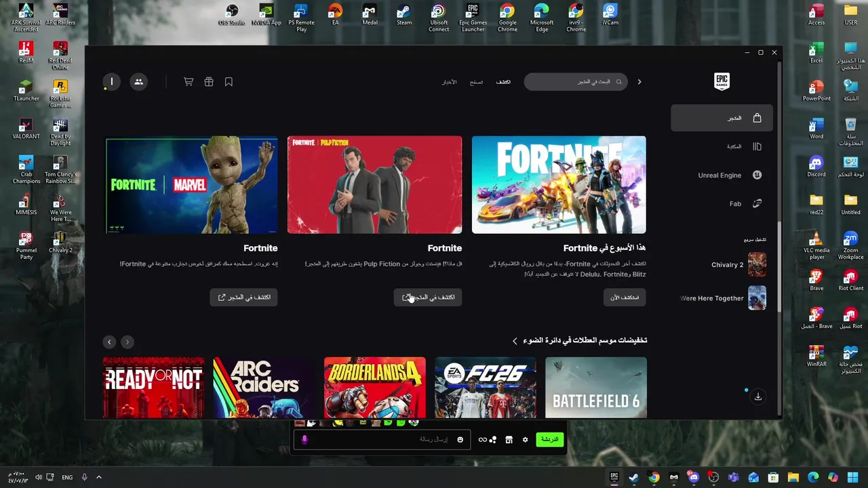Open Ubisoft Connect desktop shortcut

(x=439, y=18)
